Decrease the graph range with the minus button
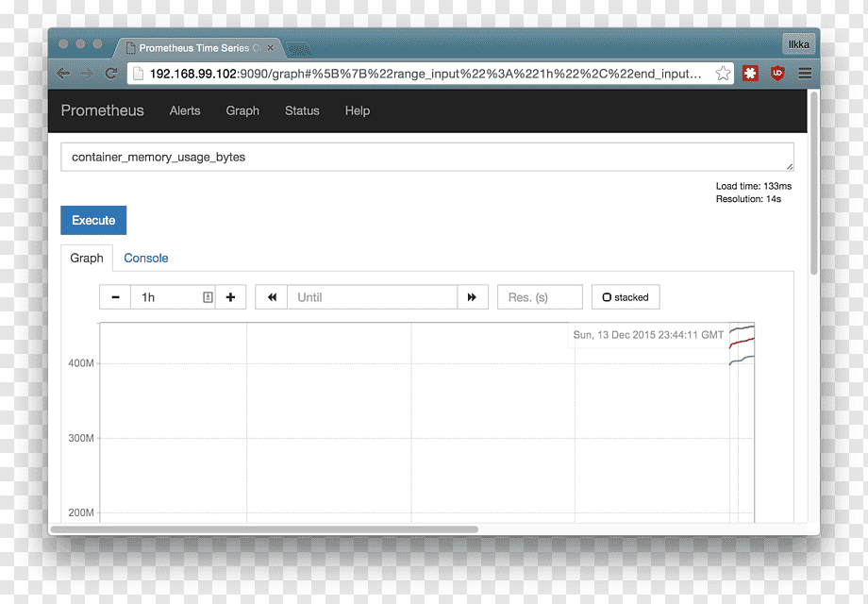This screenshot has height=604, width=868. (115, 297)
